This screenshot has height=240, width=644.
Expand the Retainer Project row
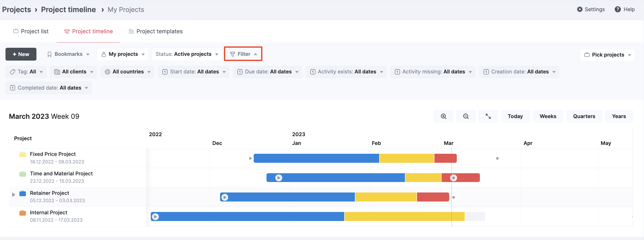(x=14, y=194)
